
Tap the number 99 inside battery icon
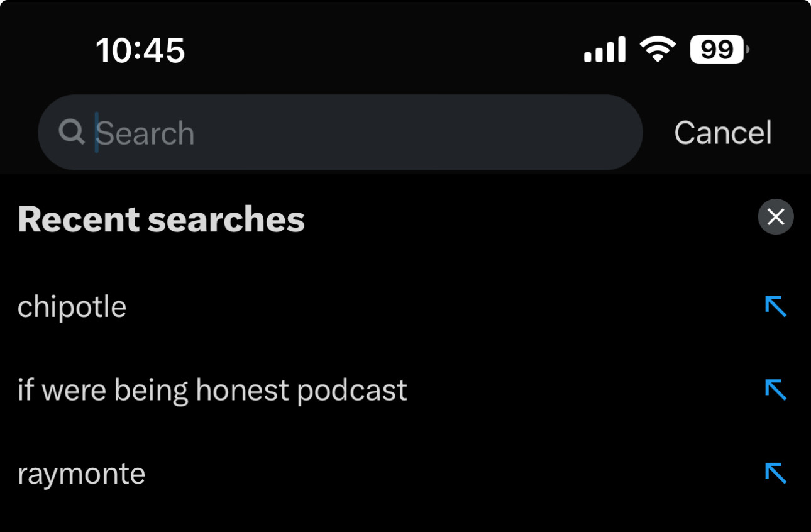pyautogui.click(x=717, y=50)
